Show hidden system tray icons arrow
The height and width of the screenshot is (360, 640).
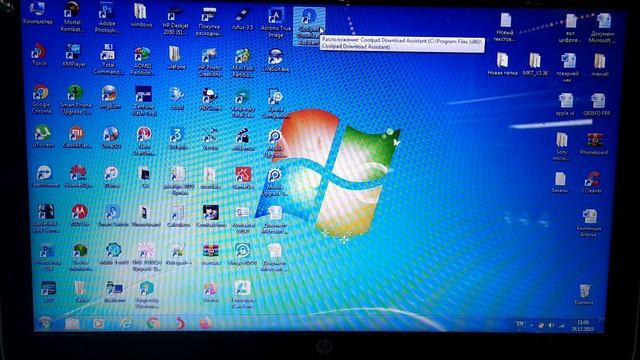[x=531, y=325]
